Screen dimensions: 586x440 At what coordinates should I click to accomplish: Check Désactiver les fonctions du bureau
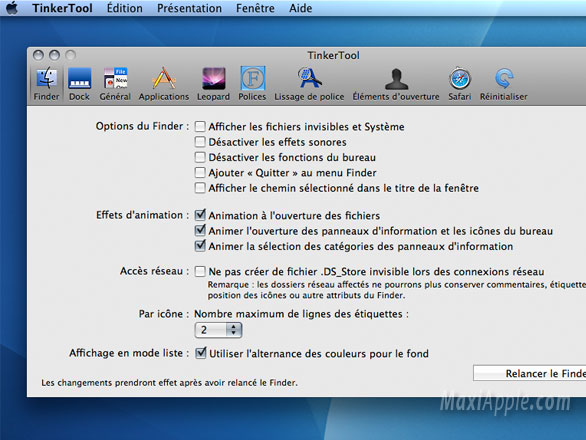pyautogui.click(x=200, y=157)
